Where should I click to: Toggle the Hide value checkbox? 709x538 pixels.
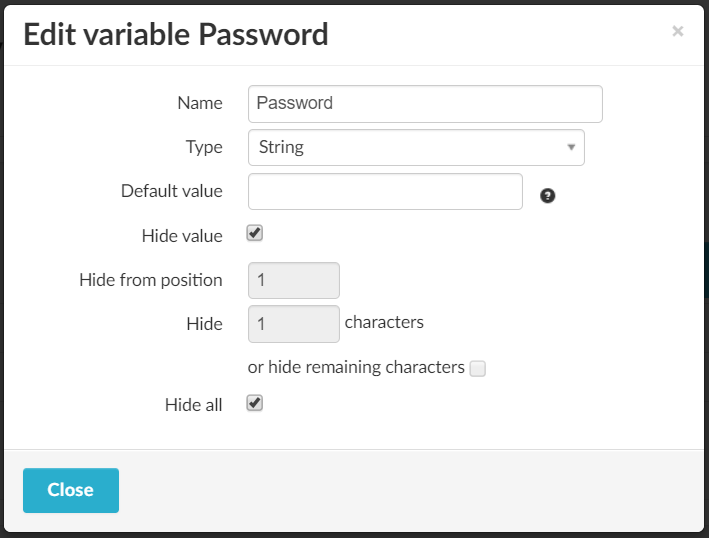(x=255, y=233)
